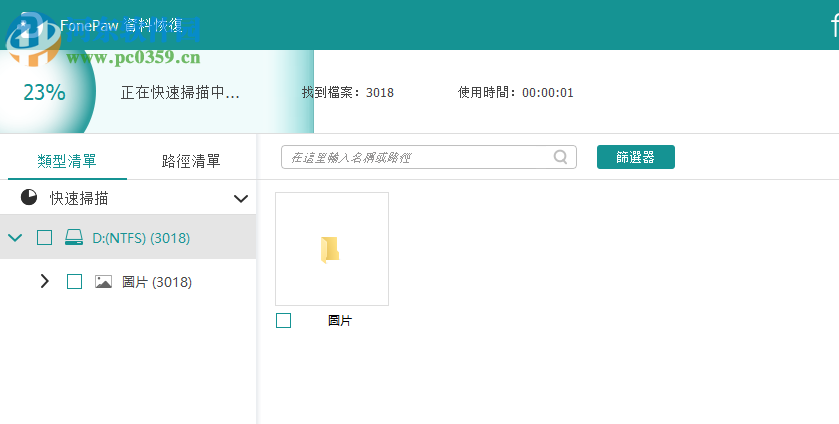
Task: Select the 圖片 (3018) tree row
Action: (128, 281)
